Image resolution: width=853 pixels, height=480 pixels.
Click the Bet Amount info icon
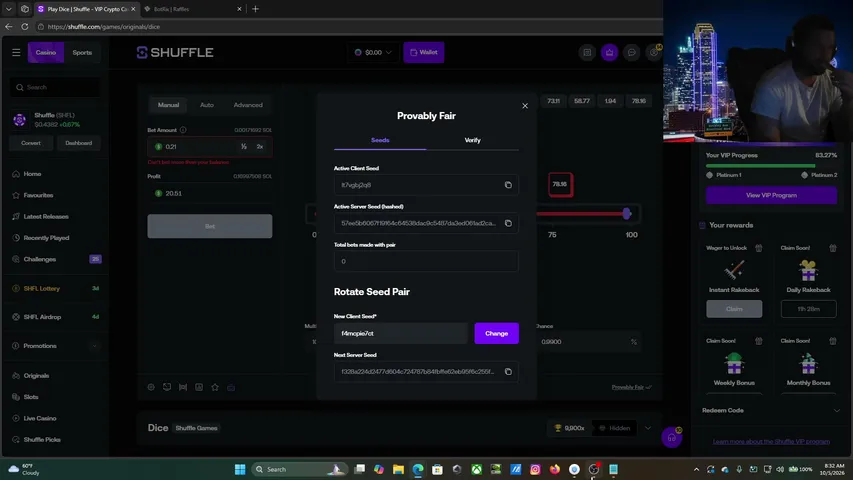click(183, 130)
